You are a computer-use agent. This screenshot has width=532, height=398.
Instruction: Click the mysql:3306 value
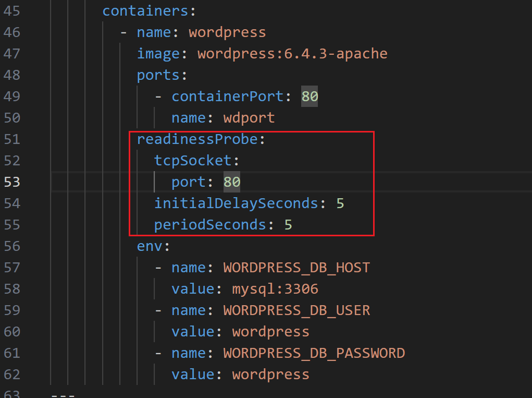point(275,289)
